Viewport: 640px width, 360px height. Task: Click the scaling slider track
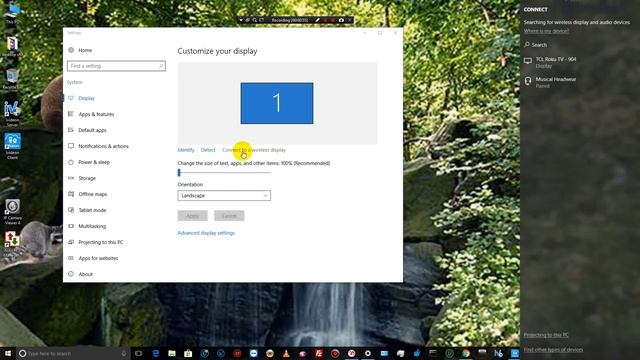(224, 173)
